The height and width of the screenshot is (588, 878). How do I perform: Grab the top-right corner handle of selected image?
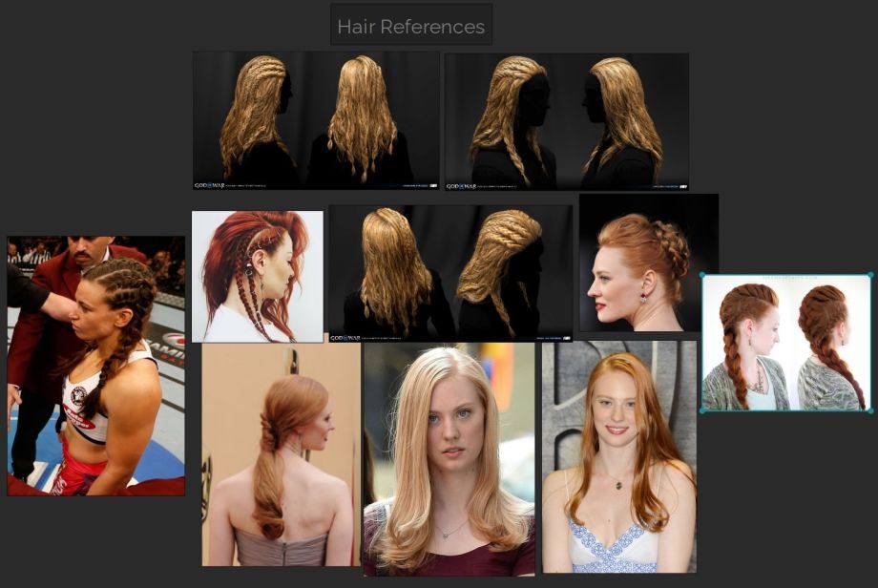[870, 276]
